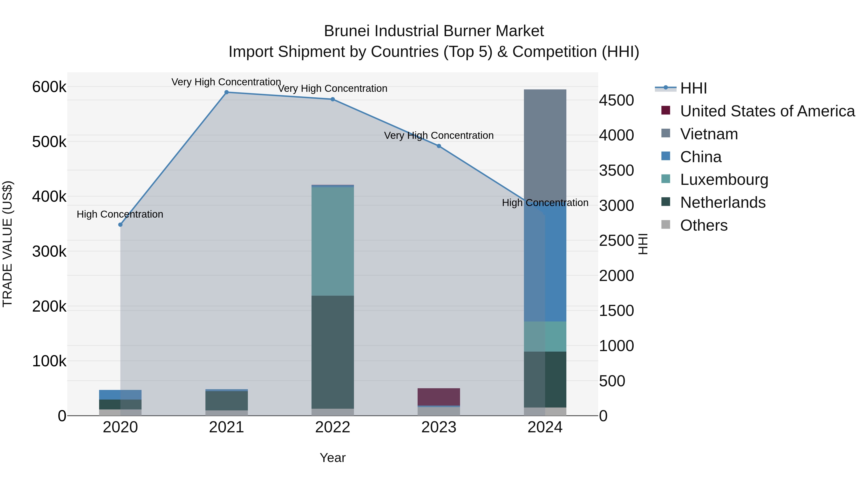Click the Netherlands bar segment in 2024

(x=545, y=380)
